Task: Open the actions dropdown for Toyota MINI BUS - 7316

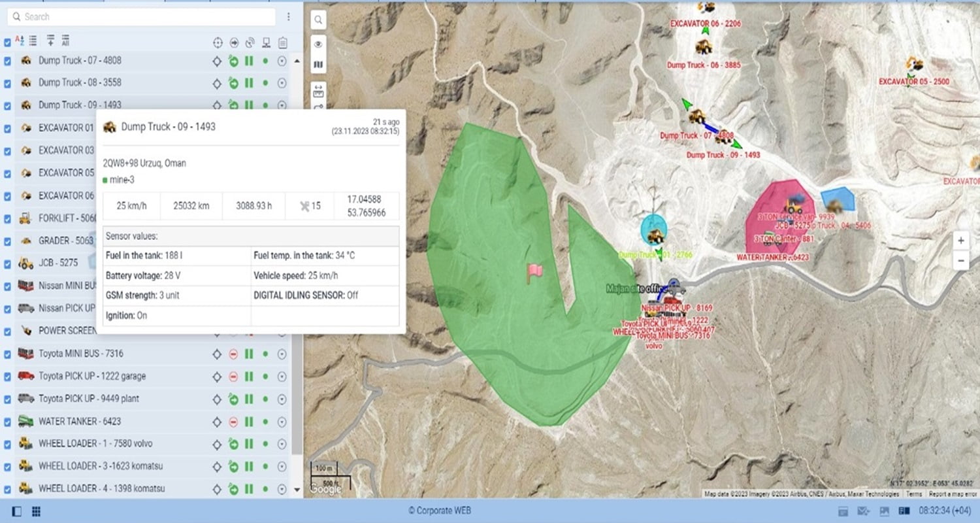Action: click(x=282, y=354)
